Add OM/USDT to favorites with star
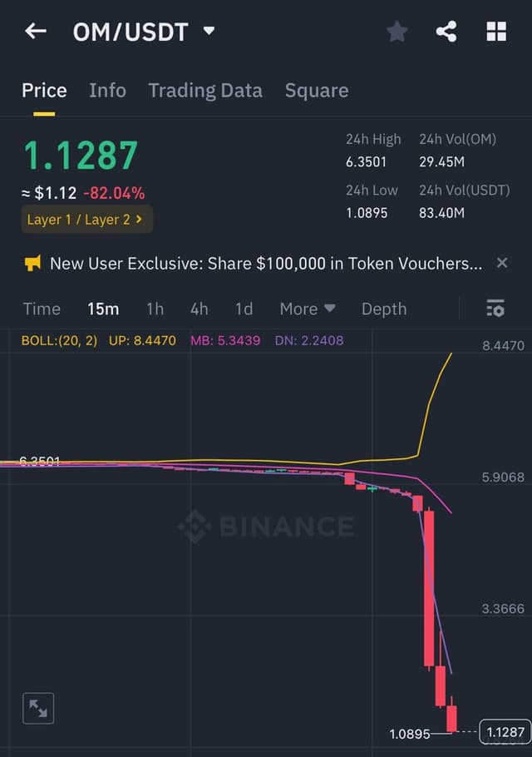The image size is (532, 757). [397, 32]
